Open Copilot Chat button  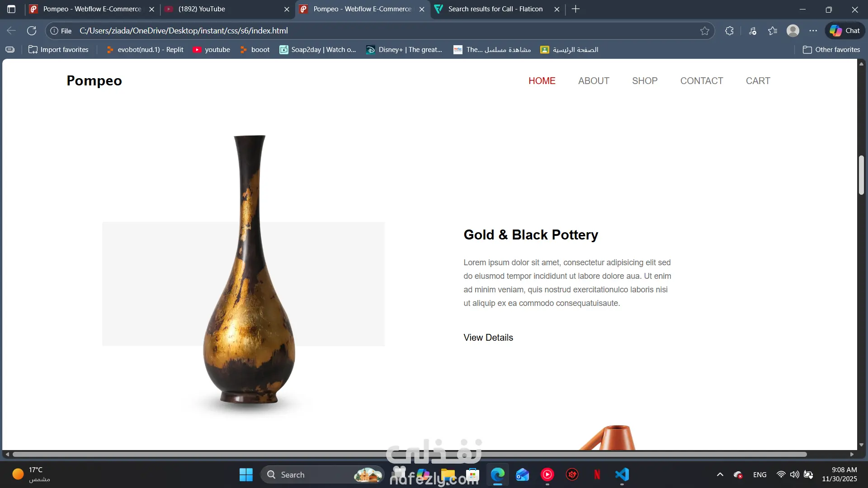point(845,31)
